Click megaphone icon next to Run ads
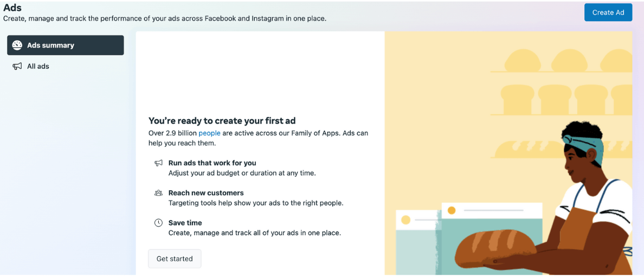Viewport: 644px width, 277px height. pyautogui.click(x=158, y=163)
